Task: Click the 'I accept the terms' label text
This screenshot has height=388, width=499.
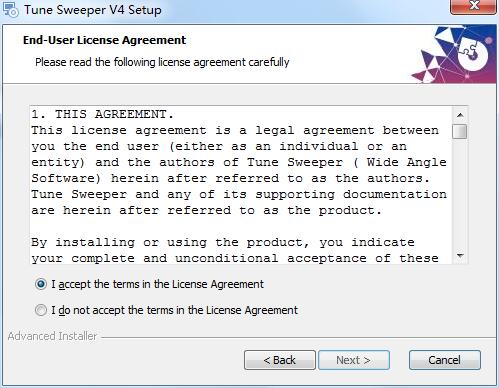Action: click(x=157, y=284)
